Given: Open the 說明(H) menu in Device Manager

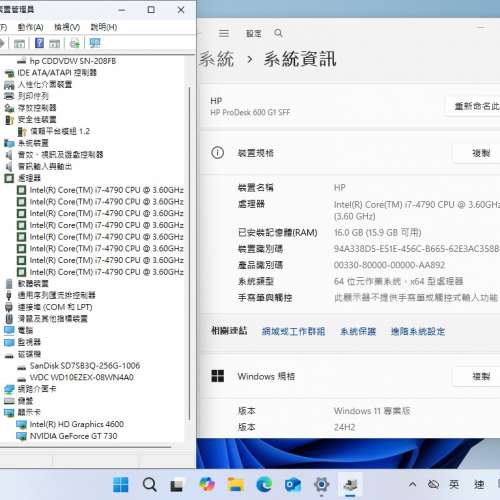Looking at the screenshot, I should click(104, 27).
